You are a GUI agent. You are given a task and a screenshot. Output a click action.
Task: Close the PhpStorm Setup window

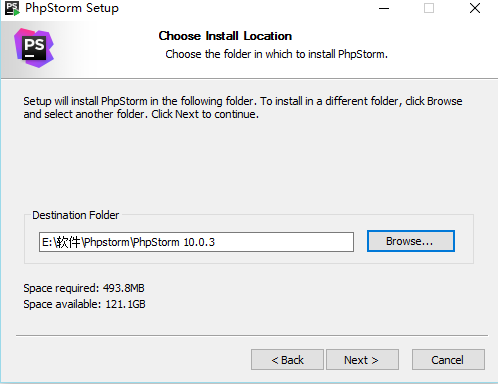pyautogui.click(x=475, y=8)
